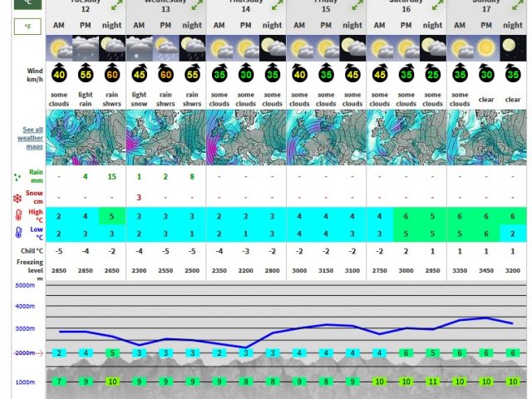Click Saturday night cloudy moon weather icon
The width and height of the screenshot is (532, 399).
pos(432,48)
